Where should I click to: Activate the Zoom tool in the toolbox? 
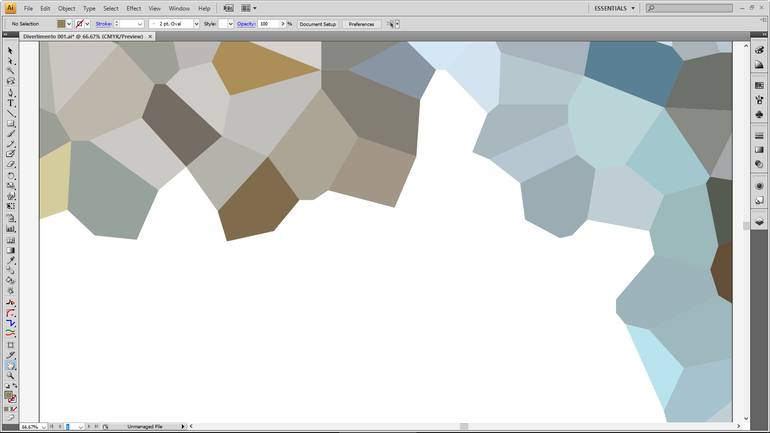tap(11, 375)
